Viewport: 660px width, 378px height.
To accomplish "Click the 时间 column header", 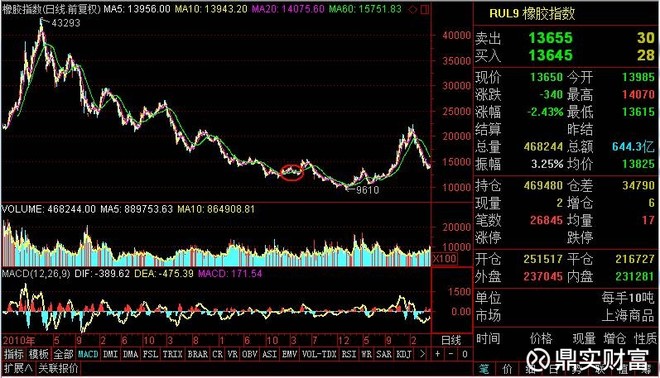I will 488,338.
